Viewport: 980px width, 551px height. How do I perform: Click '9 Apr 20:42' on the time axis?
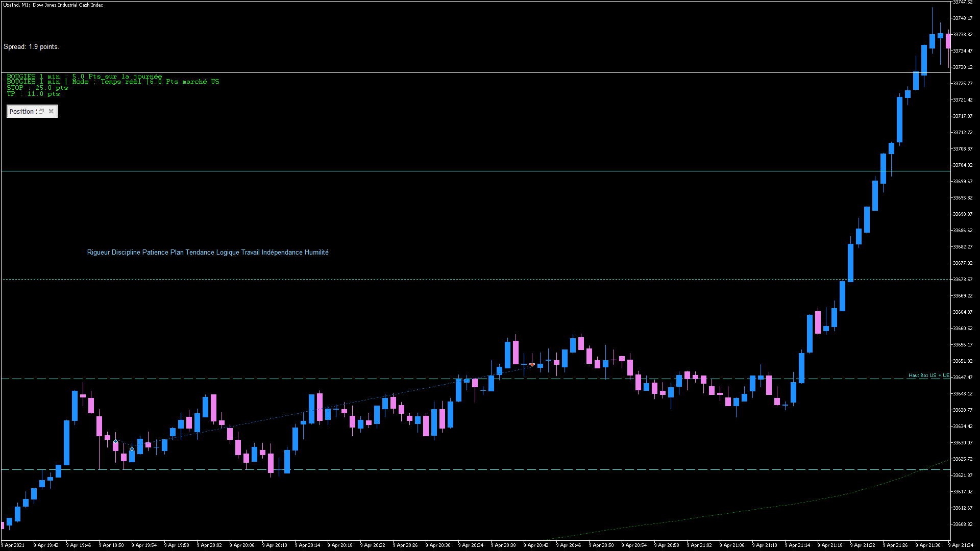point(536,545)
